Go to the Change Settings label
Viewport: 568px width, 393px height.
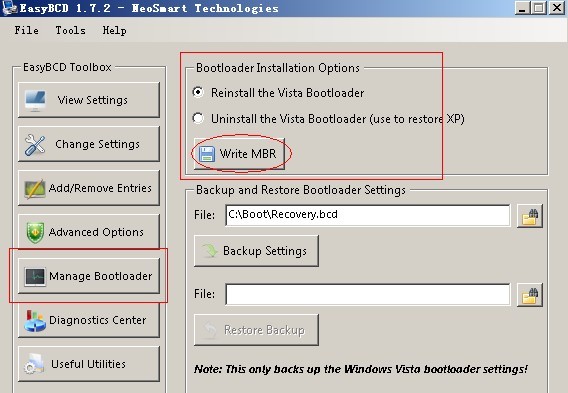(x=97, y=144)
